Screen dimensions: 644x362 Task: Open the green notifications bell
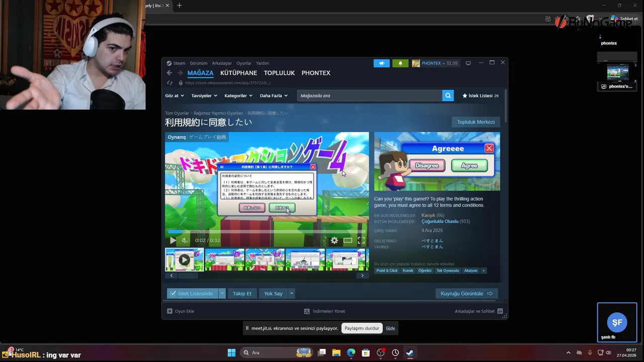tap(400, 63)
